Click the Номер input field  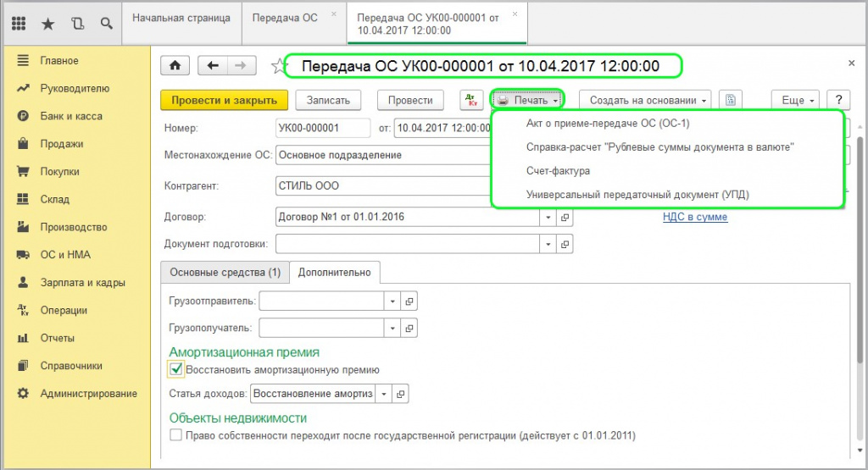pyautogui.click(x=323, y=128)
